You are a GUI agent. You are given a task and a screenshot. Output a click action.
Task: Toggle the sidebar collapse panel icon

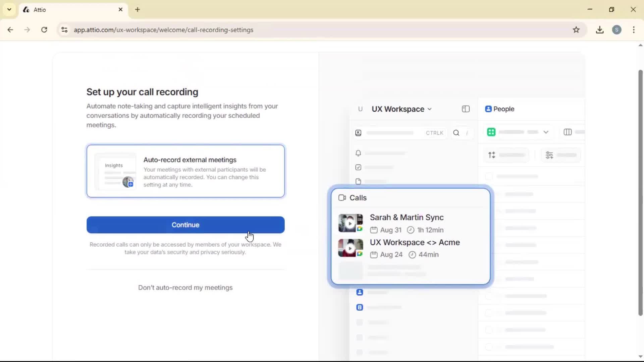click(x=466, y=109)
